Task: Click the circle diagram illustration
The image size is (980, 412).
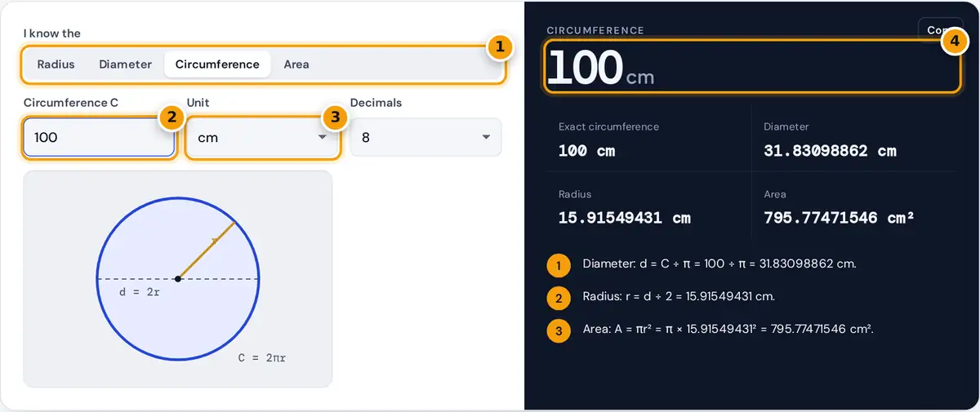Action: tap(178, 278)
